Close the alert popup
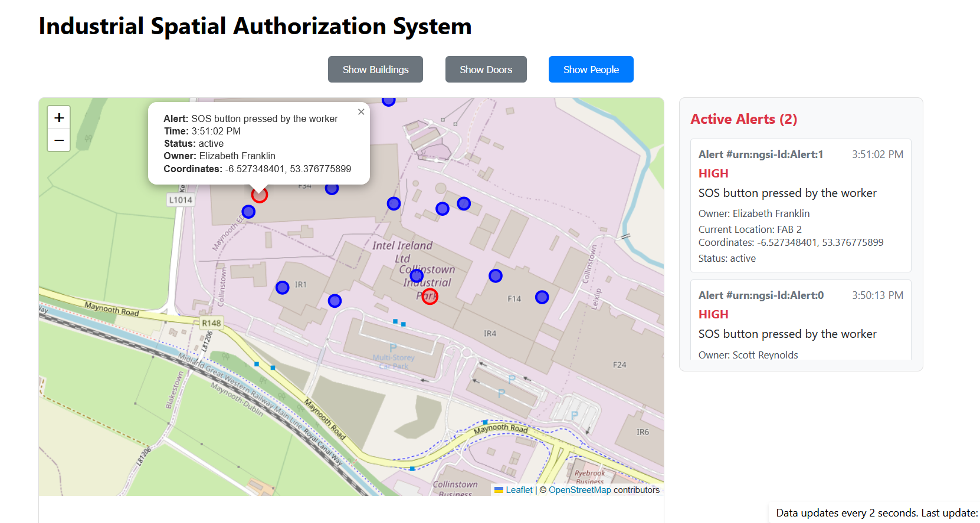 [361, 111]
